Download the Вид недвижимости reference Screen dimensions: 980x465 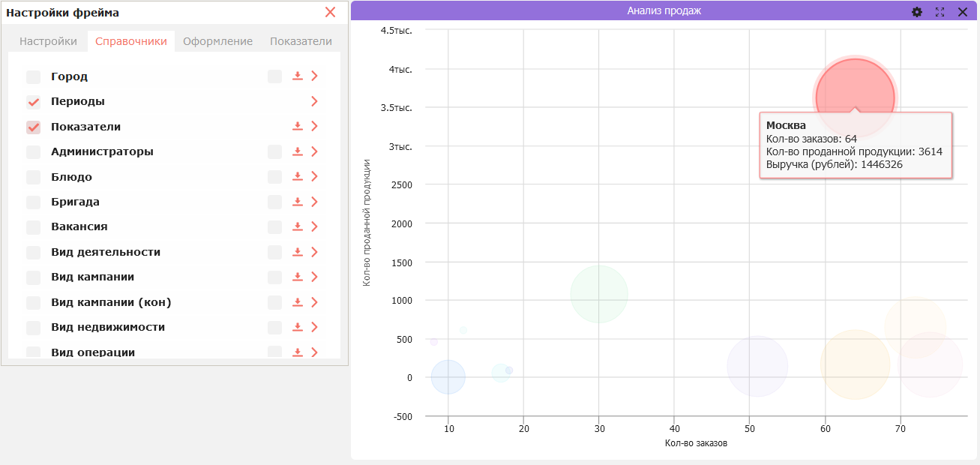pos(298,327)
